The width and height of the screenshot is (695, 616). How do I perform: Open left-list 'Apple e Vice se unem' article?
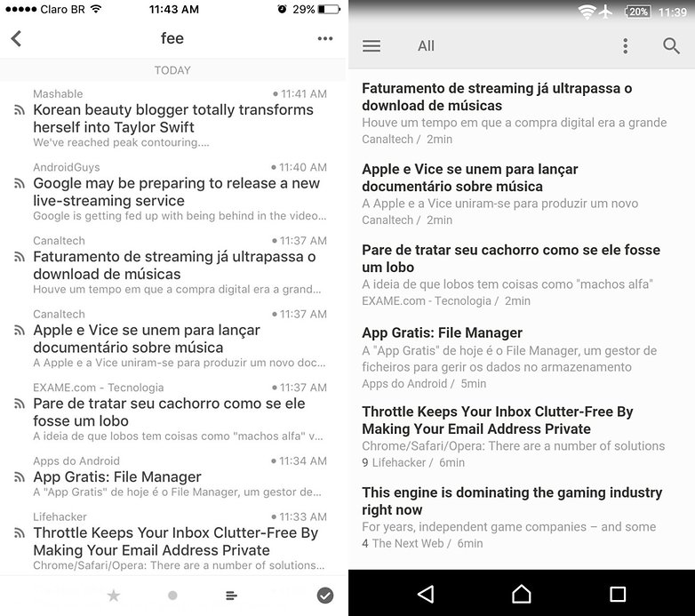(147, 339)
